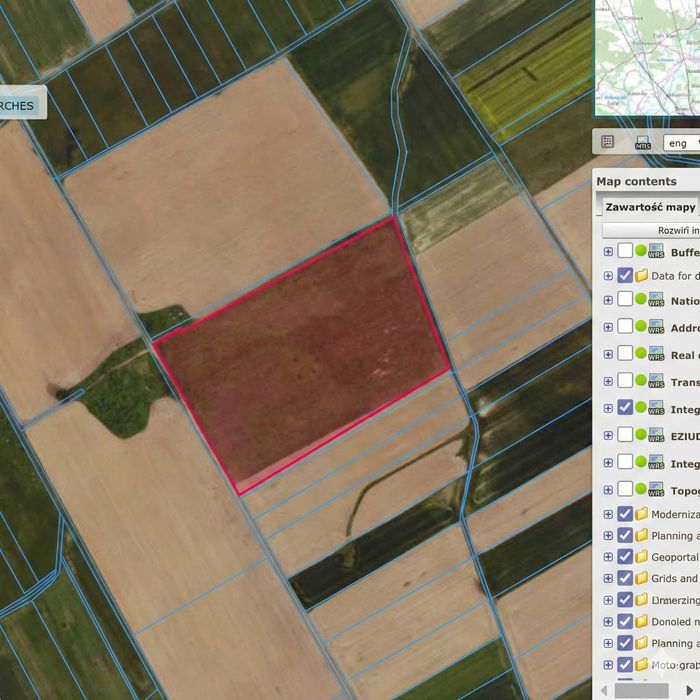Viewport: 700px width, 700px height.
Task: Click the WRS icon on Trans row
Action: 656,381
